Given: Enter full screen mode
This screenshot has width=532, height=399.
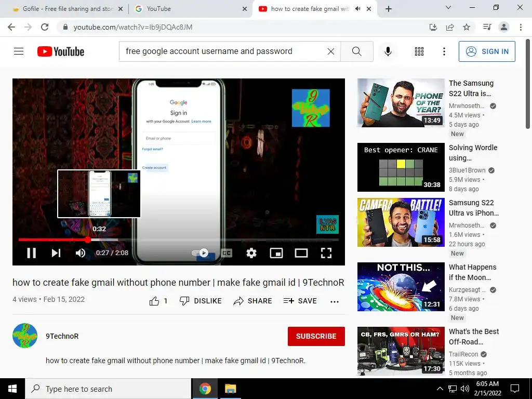Looking at the screenshot, I should click(326, 253).
